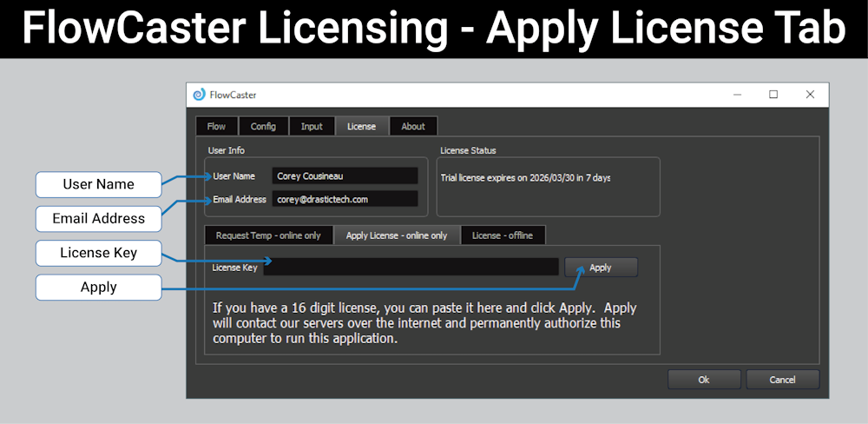Select Apply License - online only tab
This screenshot has height=424, width=868.
(x=397, y=235)
